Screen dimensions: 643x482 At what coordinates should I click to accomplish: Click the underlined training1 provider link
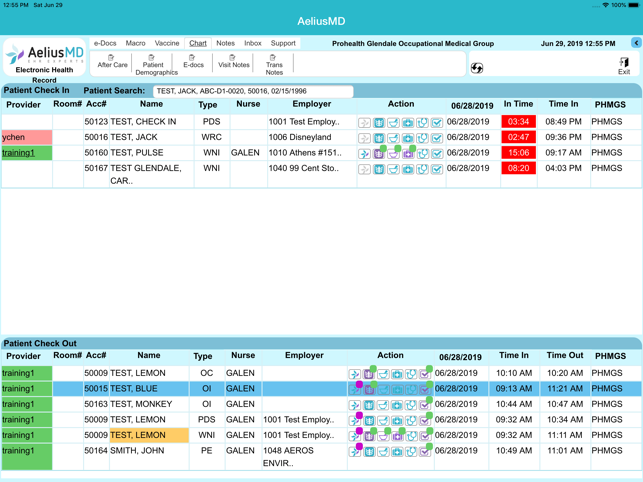click(18, 153)
